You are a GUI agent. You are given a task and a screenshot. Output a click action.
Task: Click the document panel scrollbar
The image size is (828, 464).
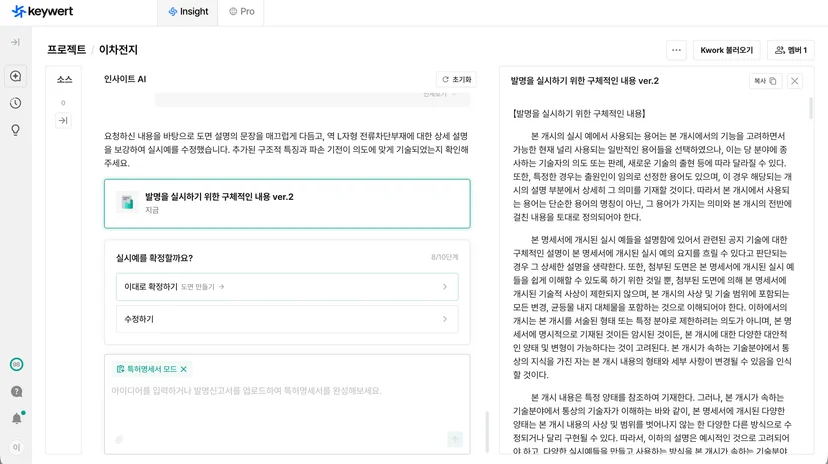tap(811, 108)
